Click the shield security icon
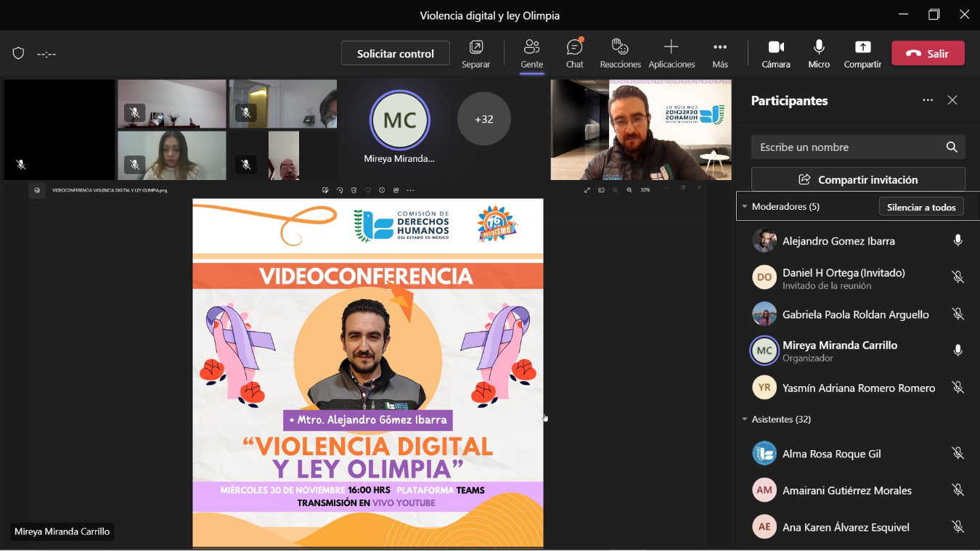The height and width of the screenshot is (551, 980). click(19, 53)
